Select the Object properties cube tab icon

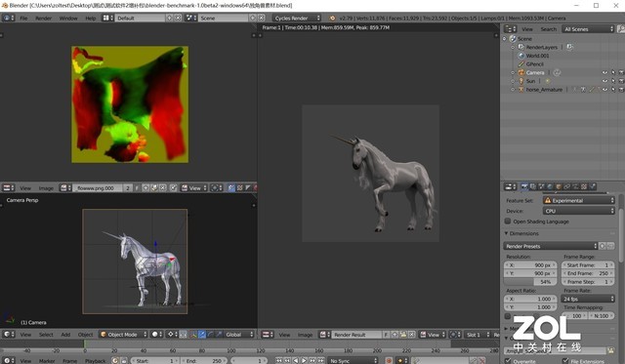(559, 186)
